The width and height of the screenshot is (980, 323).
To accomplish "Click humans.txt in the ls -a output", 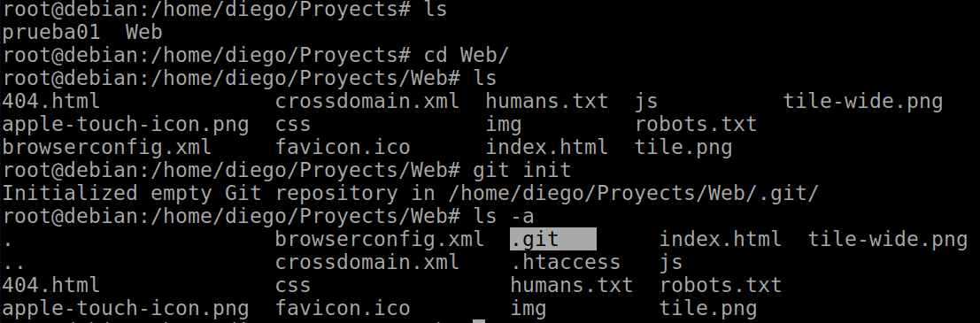I will (571, 286).
